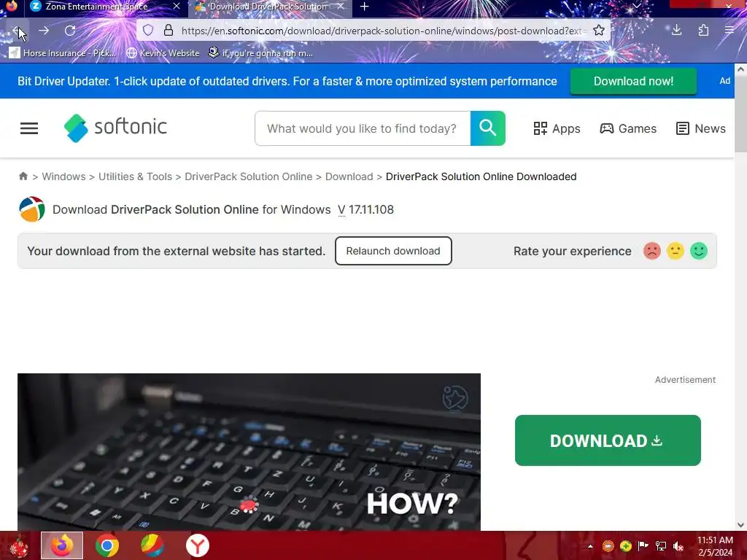Launch Google Chrome from the taskbar
Image resolution: width=747 pixels, height=560 pixels.
pyautogui.click(x=107, y=546)
